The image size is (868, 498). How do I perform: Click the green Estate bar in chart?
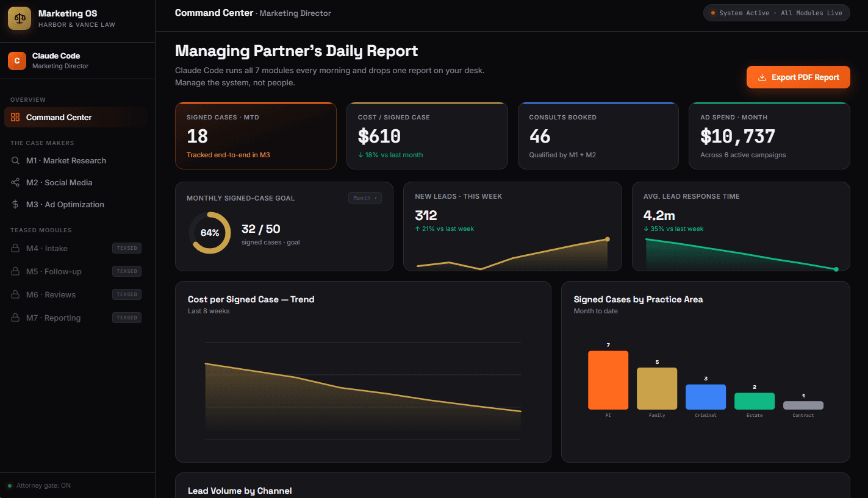(755, 401)
